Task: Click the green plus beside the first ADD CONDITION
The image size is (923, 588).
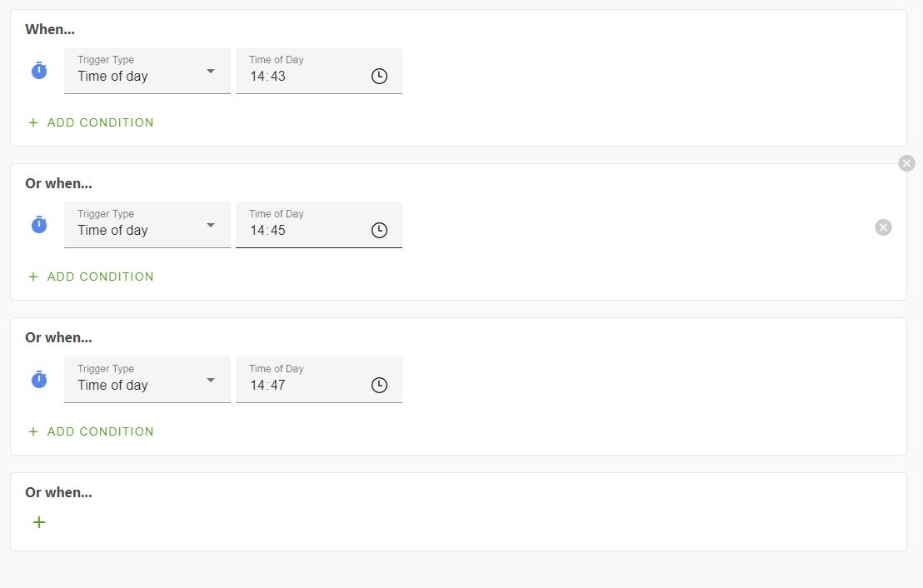Action: (x=32, y=122)
